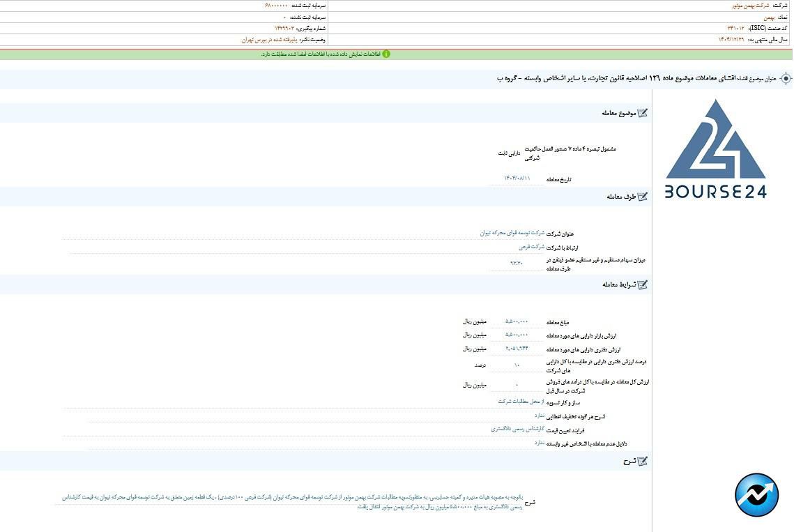The height and width of the screenshot is (532, 794).
Task: Click the price determination value کارشناس رسمی دادگستری
Action: coord(517,429)
